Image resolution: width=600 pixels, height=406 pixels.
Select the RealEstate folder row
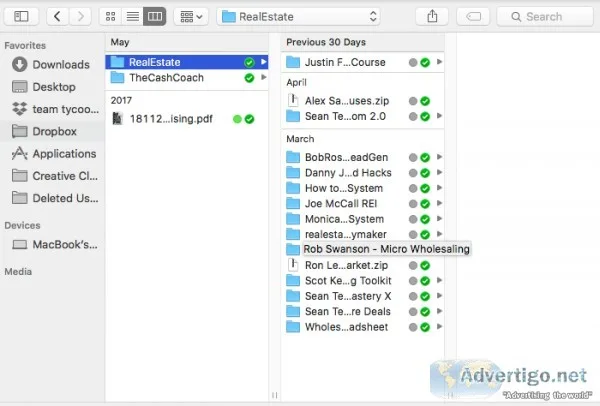pos(186,62)
